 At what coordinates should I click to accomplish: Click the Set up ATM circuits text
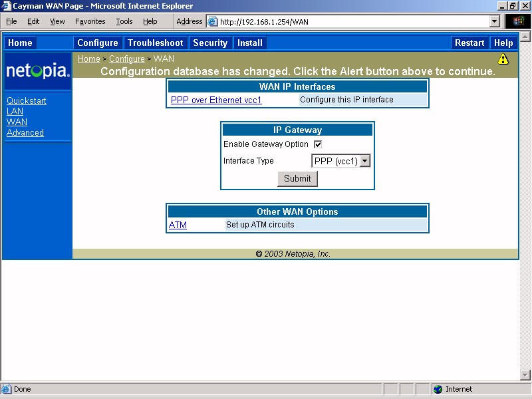[x=260, y=225]
